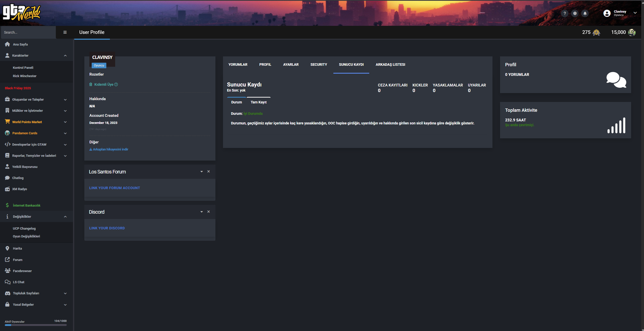
Task: Click Link Your Forum Account
Action: tap(114, 188)
